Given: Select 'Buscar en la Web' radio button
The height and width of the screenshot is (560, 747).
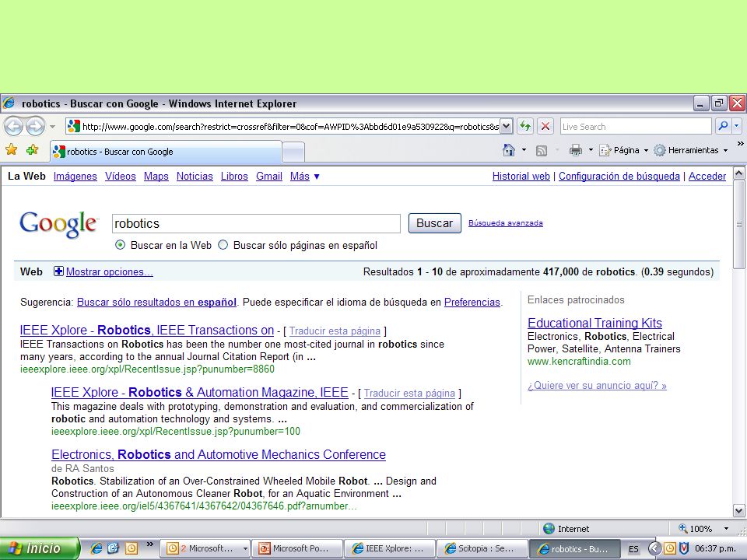Looking at the screenshot, I should (121, 245).
